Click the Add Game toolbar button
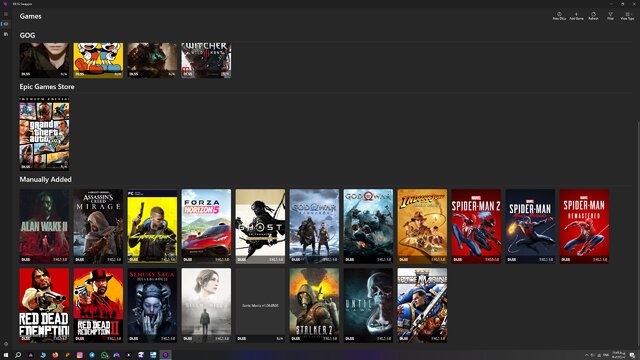This screenshot has height=360, width=640. pos(576,16)
